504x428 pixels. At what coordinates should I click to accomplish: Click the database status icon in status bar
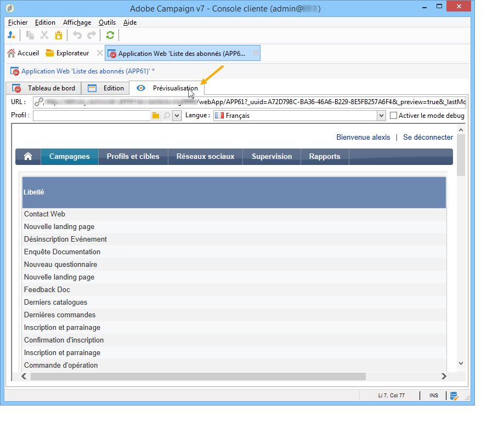[x=454, y=396]
